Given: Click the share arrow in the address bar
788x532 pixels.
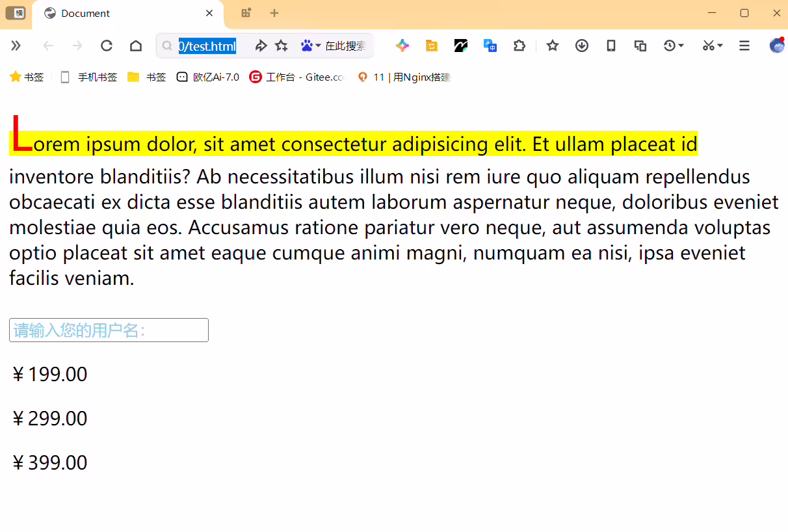Looking at the screenshot, I should click(261, 46).
